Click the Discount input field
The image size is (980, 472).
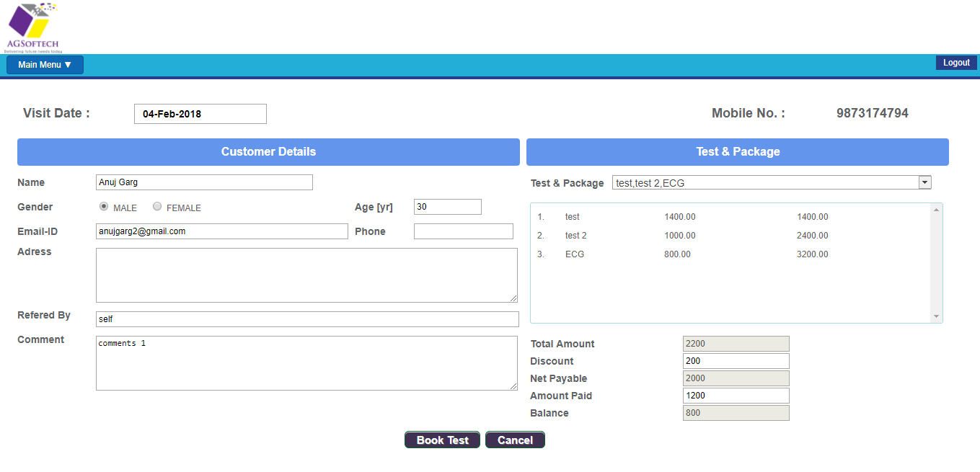736,361
